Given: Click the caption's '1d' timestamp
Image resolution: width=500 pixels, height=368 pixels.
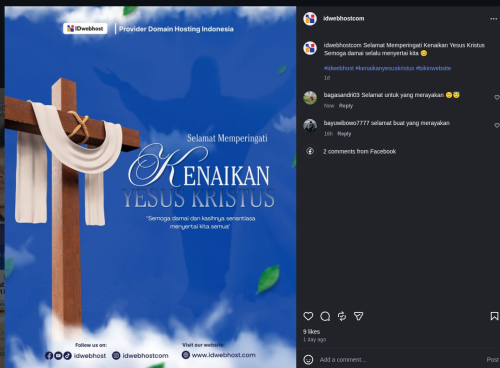Looking at the screenshot, I should coord(327,78).
